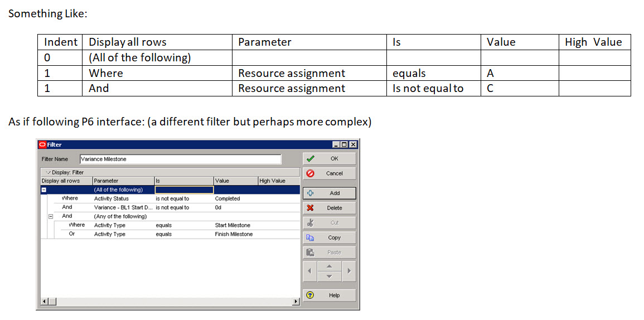Click the yellow question mark Help icon
Viewport: 644px width, 320px height.
tap(311, 295)
